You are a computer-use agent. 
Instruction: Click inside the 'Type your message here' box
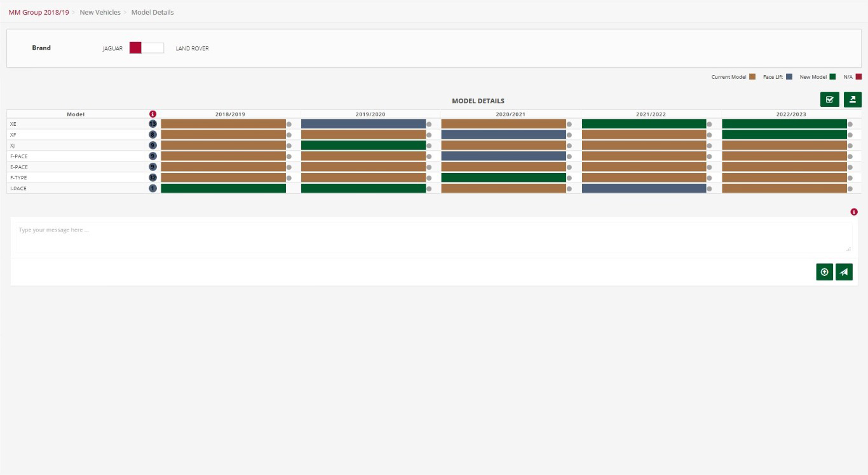[x=434, y=237]
